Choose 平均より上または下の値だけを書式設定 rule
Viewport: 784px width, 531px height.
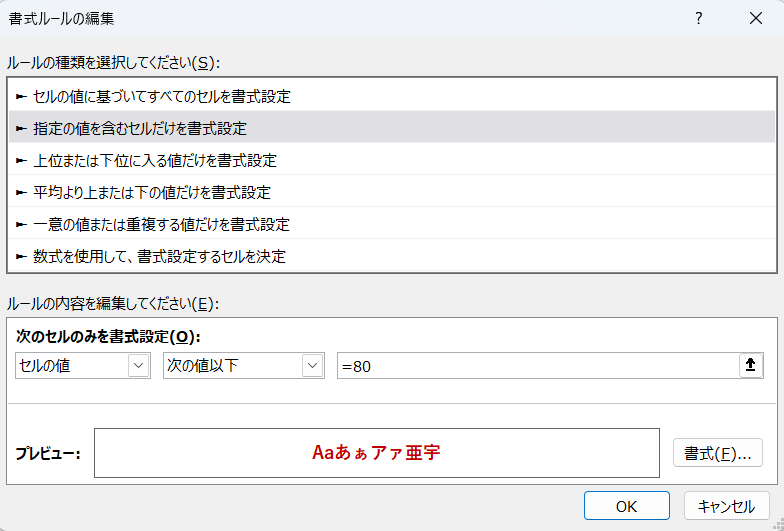151,192
